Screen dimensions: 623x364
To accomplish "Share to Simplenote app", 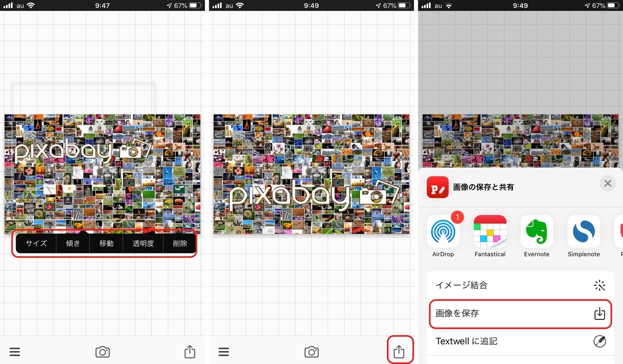I will [x=584, y=236].
